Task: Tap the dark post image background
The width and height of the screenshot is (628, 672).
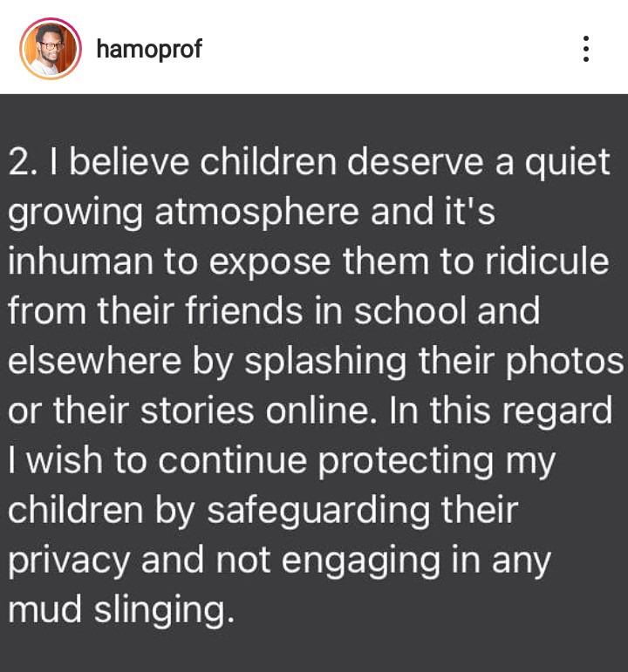Action: 314,383
